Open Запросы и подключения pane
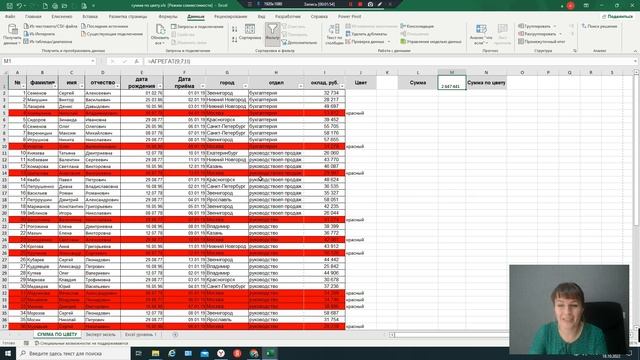This screenshot has height=360, width=640. (x=198, y=27)
